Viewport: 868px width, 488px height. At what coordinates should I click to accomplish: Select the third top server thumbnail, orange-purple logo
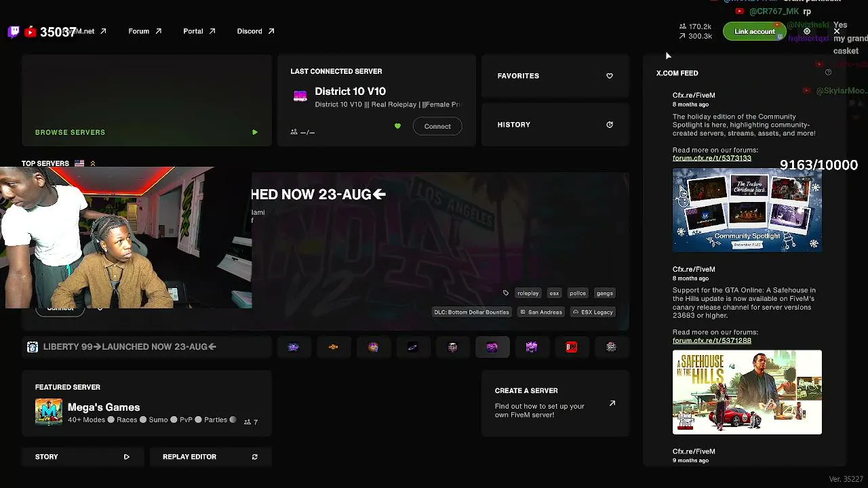(x=373, y=347)
